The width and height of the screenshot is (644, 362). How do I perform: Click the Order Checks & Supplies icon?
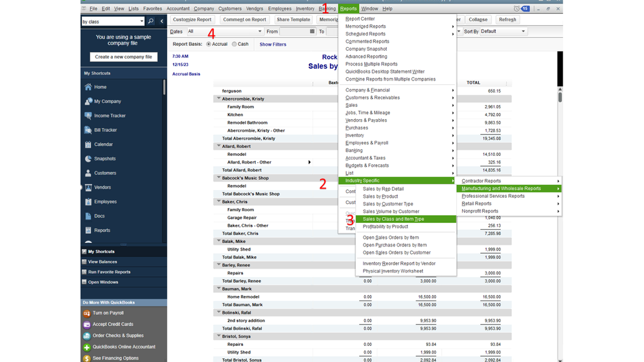point(86,336)
